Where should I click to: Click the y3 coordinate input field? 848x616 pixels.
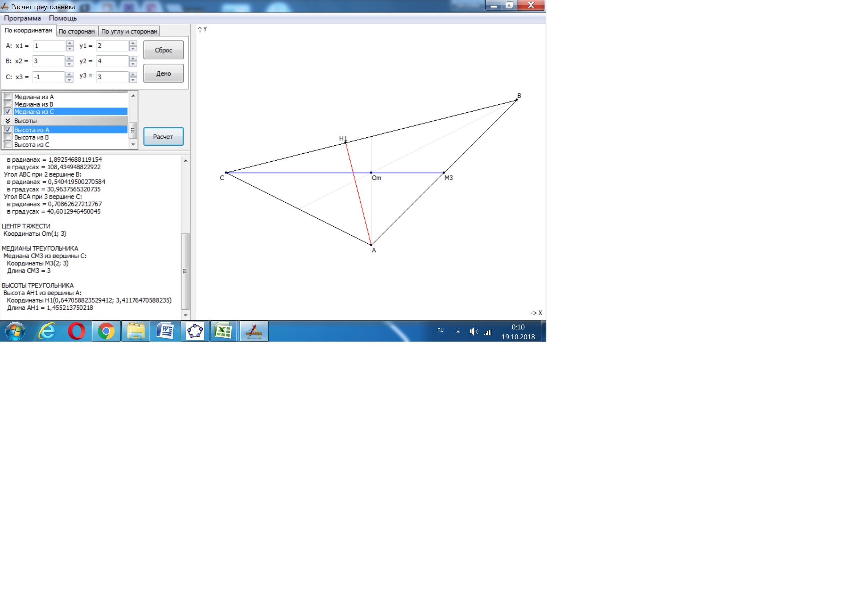(x=112, y=77)
